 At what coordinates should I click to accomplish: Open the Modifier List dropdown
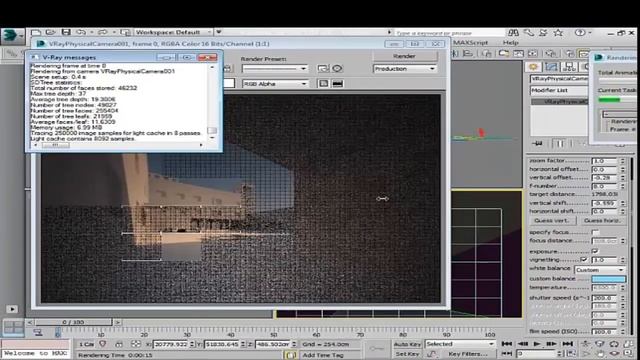pyautogui.click(x=559, y=90)
